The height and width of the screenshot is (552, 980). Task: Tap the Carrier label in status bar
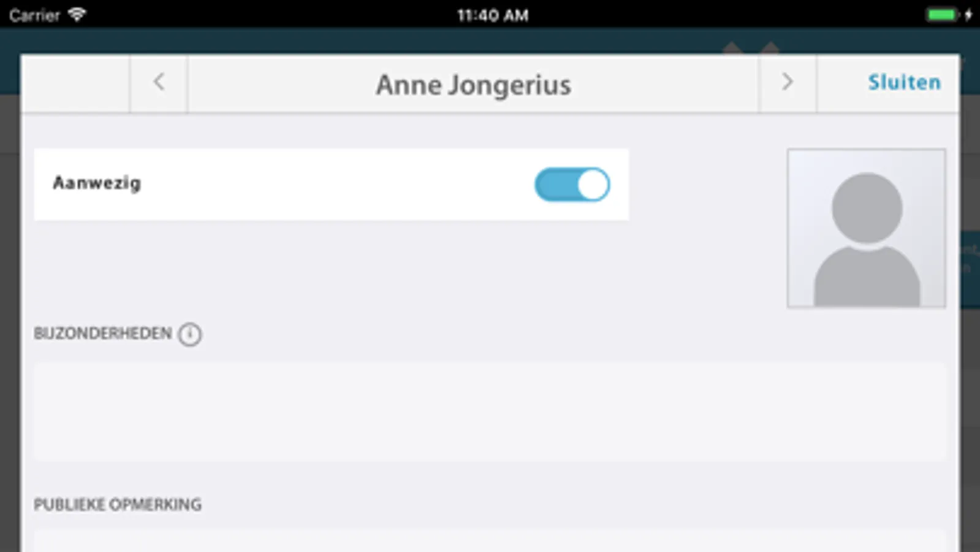coord(34,15)
